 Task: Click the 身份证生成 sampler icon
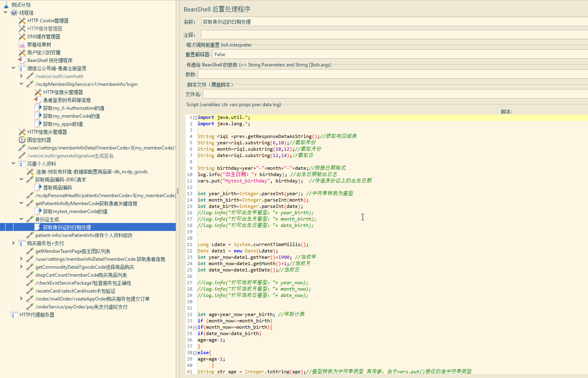point(30,219)
